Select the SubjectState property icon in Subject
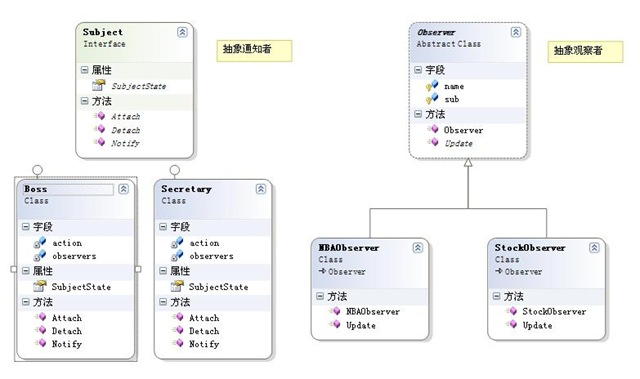Screen dimensions: 640x379 [98, 85]
